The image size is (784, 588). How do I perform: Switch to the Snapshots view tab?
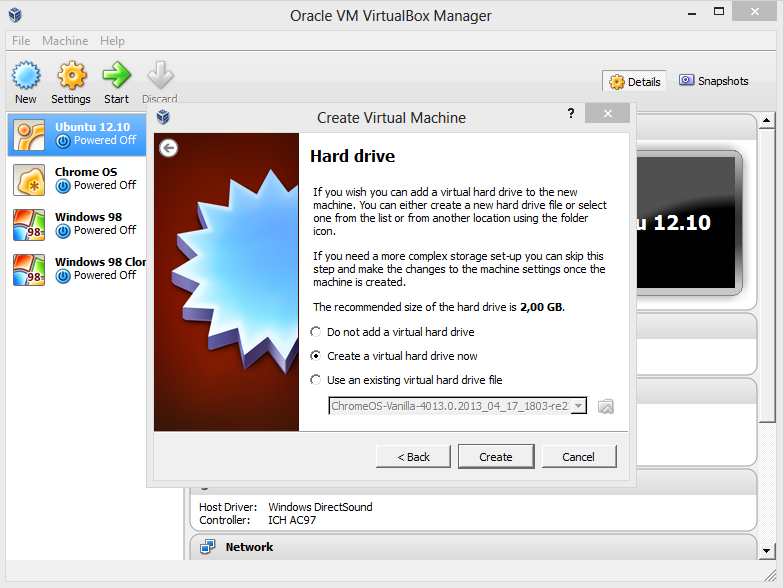coord(714,81)
